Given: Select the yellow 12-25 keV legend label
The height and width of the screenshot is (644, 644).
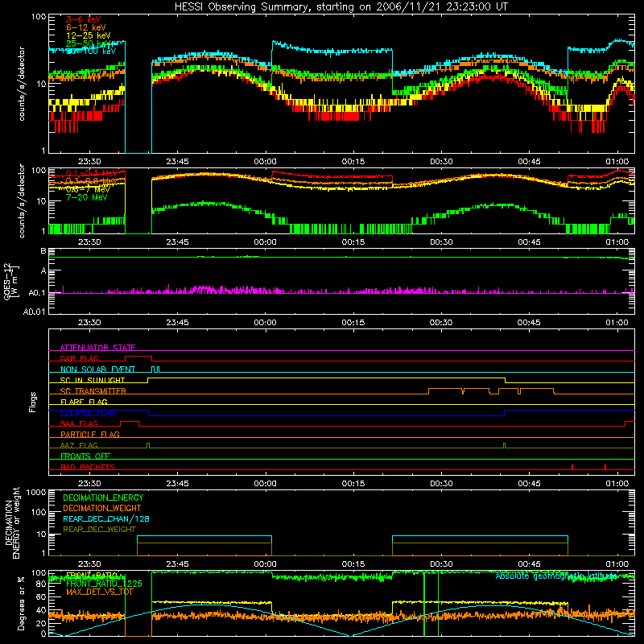Looking at the screenshot, I should (89, 35).
